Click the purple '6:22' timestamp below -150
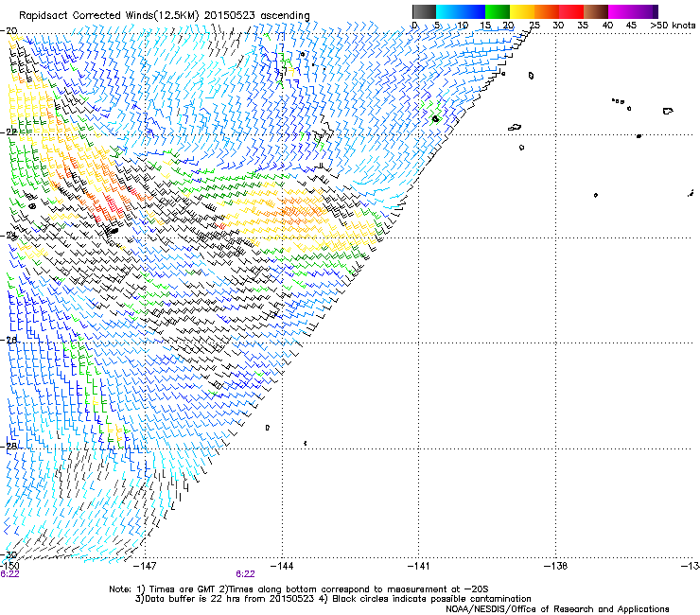 coord(9,574)
